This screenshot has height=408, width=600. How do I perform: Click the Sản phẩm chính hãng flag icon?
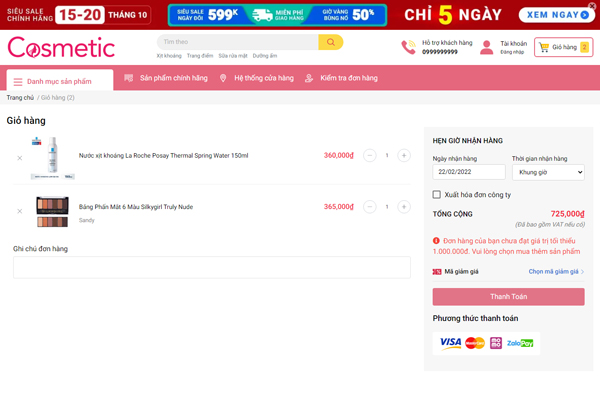click(129, 78)
